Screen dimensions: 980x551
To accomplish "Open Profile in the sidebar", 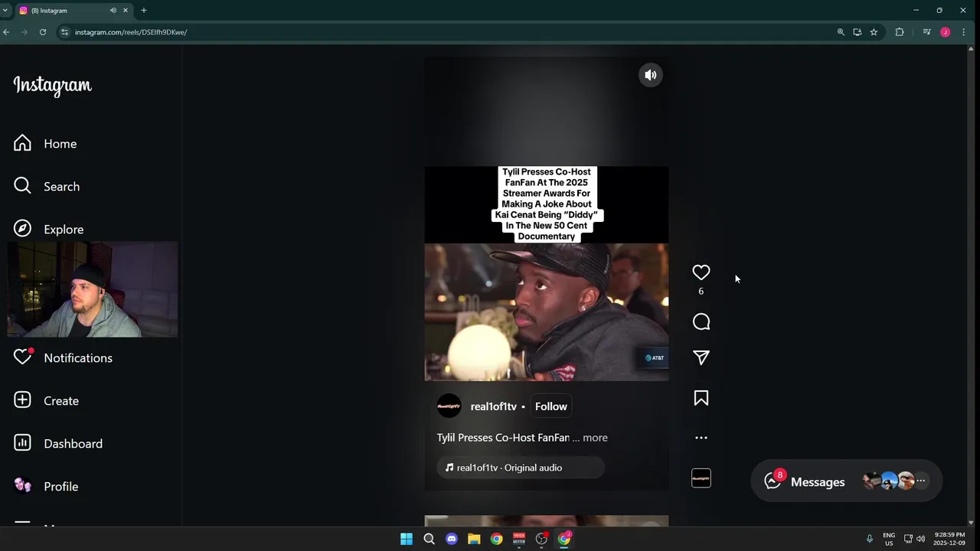I will pyautogui.click(x=46, y=487).
